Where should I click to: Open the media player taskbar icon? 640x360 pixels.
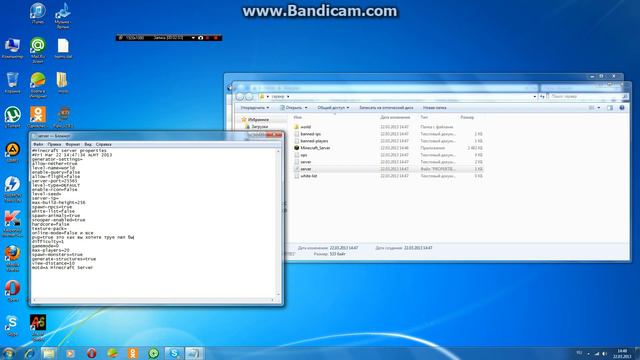click(x=70, y=353)
